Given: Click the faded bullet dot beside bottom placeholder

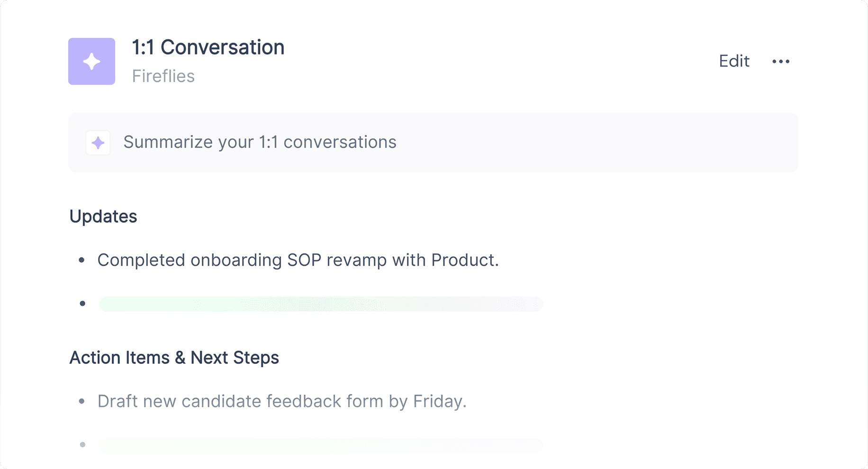Looking at the screenshot, I should click(82, 445).
